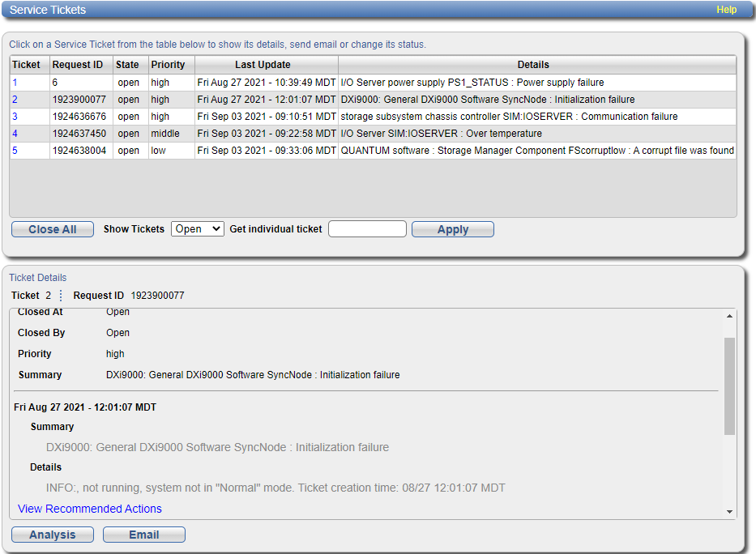Open ticket number 3 link
Viewport: 756px width, 554px height.
point(15,117)
